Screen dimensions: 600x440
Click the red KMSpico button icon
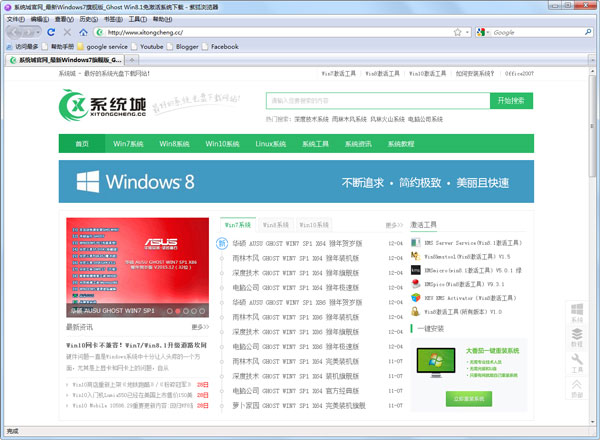click(416, 284)
